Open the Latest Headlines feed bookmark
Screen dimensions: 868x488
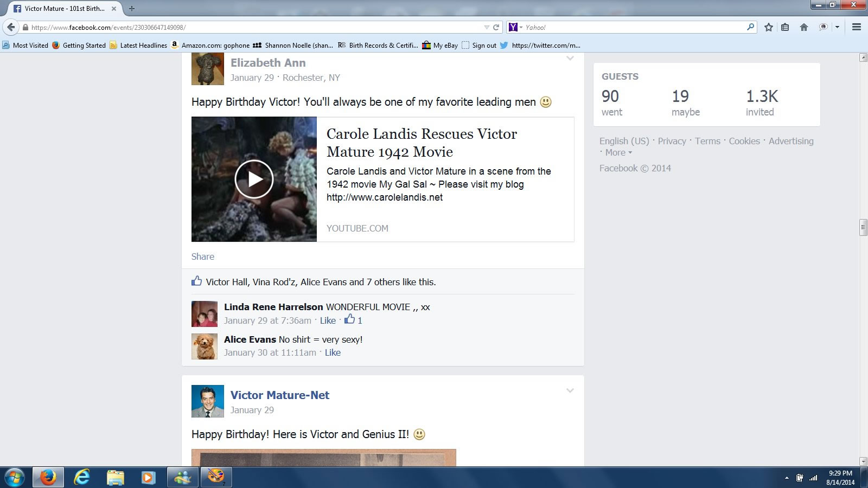pos(138,46)
